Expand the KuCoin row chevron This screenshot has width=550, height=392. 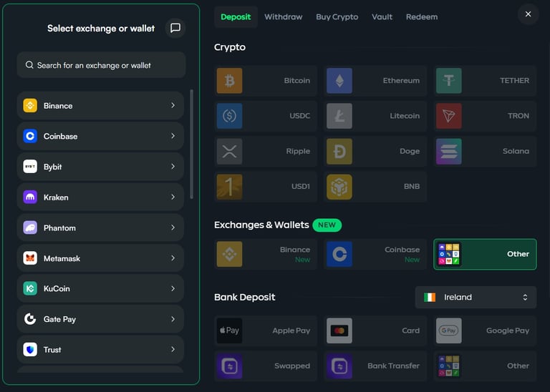(173, 288)
